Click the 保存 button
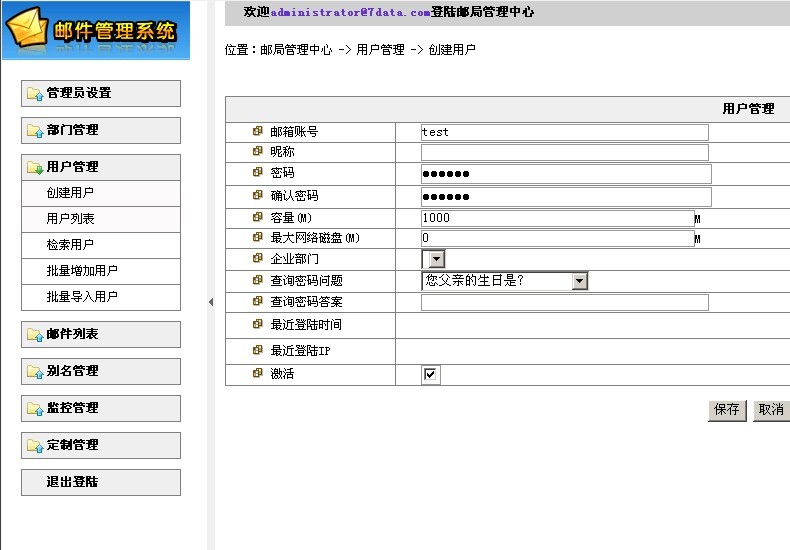 click(x=727, y=411)
